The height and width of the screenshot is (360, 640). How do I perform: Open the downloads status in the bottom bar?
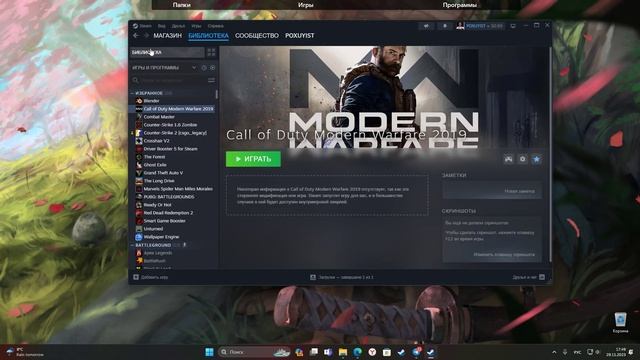coord(342,278)
